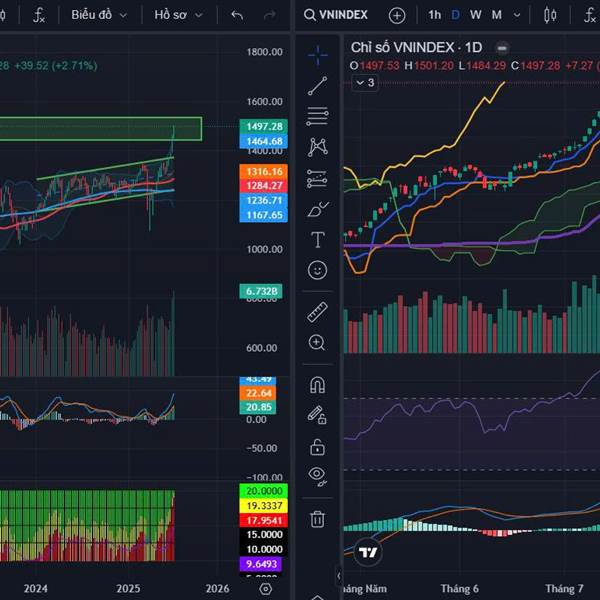
Task: Toggle magnet mode for drawings
Action: [x=318, y=385]
